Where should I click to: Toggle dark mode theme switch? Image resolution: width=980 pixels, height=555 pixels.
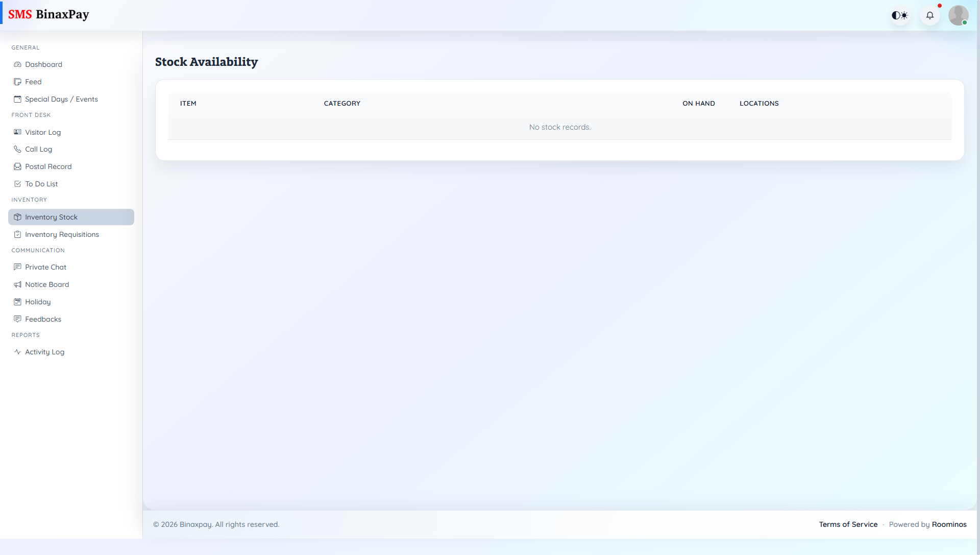coord(900,15)
